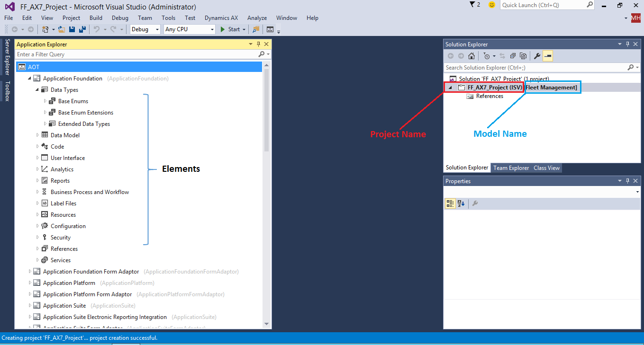Click the Application Explorer scroll down arrow
Viewport: 644px width, 345px height.
point(266,324)
